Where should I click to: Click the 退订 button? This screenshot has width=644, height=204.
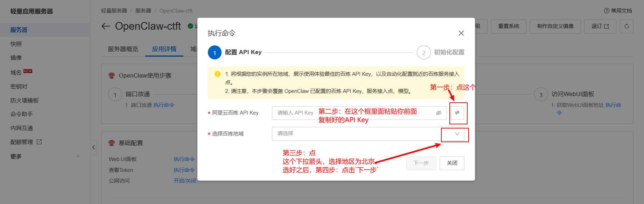(600, 26)
